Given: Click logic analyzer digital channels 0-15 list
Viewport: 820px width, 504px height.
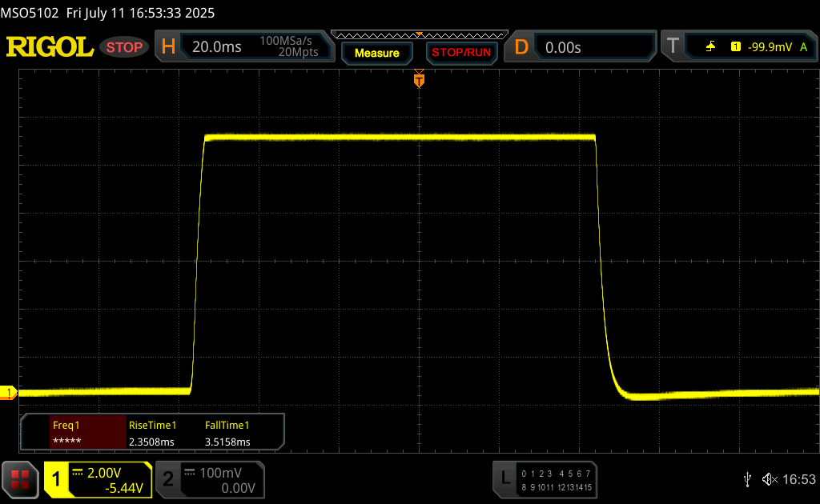Looking at the screenshot, I should pos(557,481).
